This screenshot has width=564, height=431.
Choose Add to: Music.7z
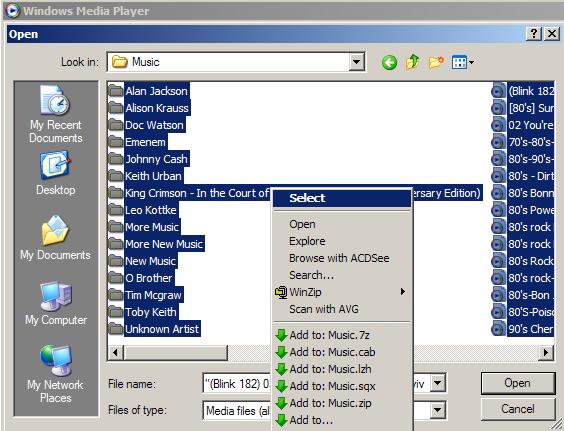[x=342, y=335]
